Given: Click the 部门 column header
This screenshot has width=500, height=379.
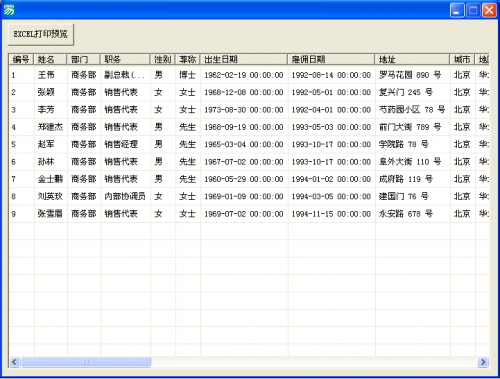Looking at the screenshot, I should (x=84, y=59).
